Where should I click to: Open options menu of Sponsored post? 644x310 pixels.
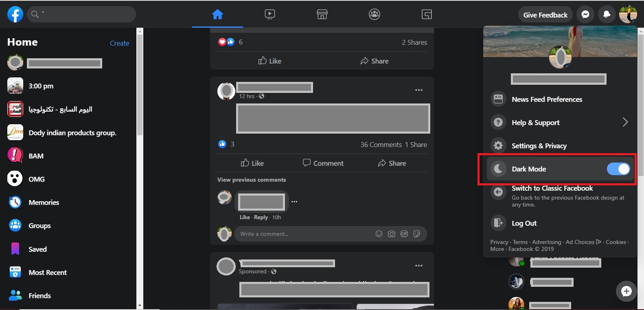click(x=419, y=266)
